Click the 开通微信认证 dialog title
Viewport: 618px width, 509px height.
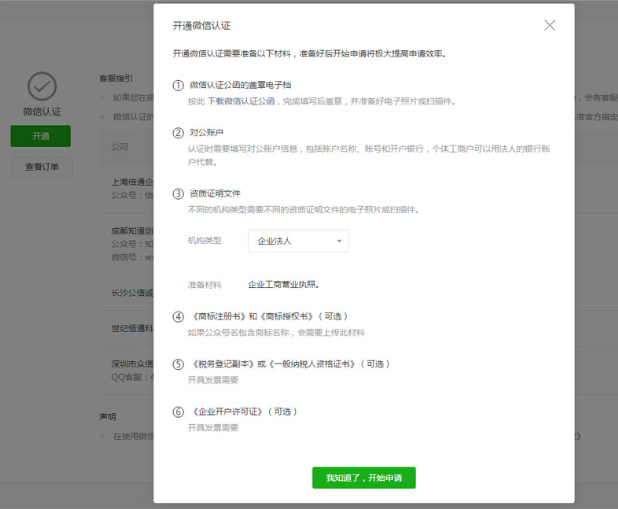pos(201,26)
